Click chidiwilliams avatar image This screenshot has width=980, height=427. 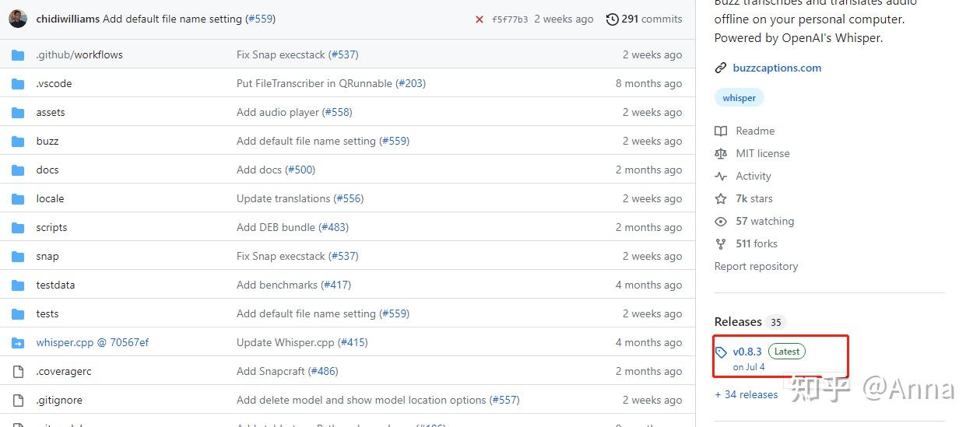(18, 19)
